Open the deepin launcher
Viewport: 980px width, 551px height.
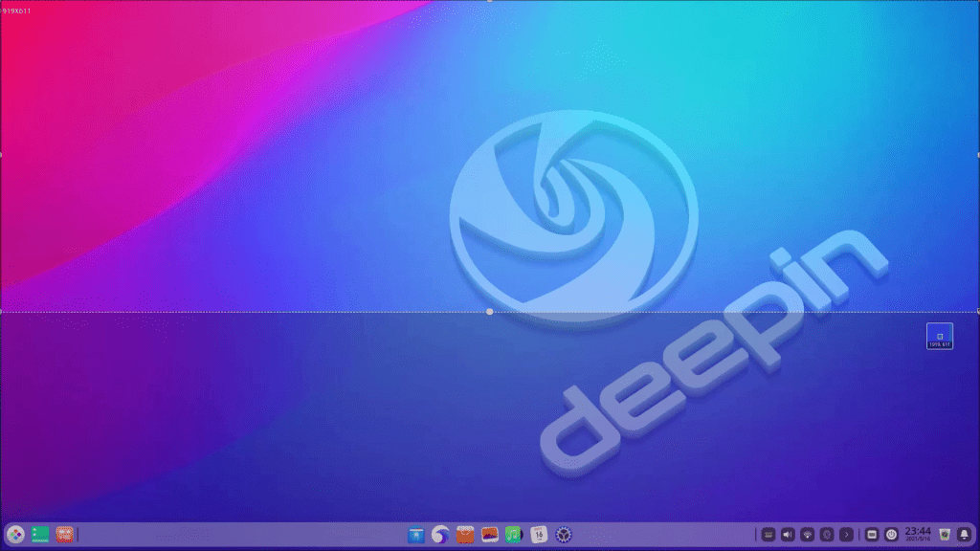coord(16,535)
